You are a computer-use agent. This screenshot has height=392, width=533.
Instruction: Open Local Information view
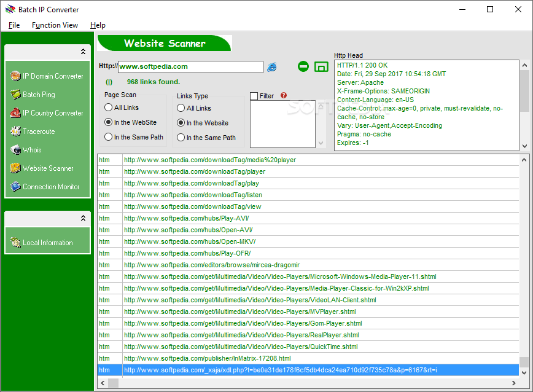coord(48,243)
